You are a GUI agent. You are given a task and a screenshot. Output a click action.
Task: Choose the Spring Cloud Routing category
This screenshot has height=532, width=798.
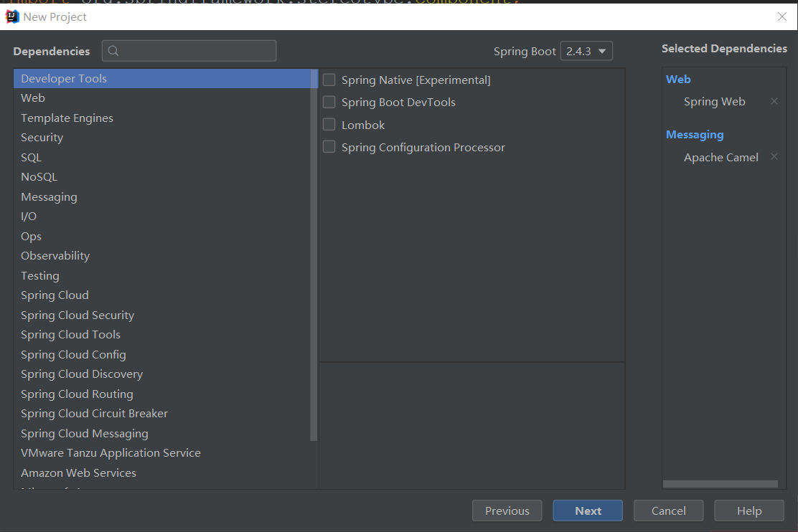(x=162, y=394)
